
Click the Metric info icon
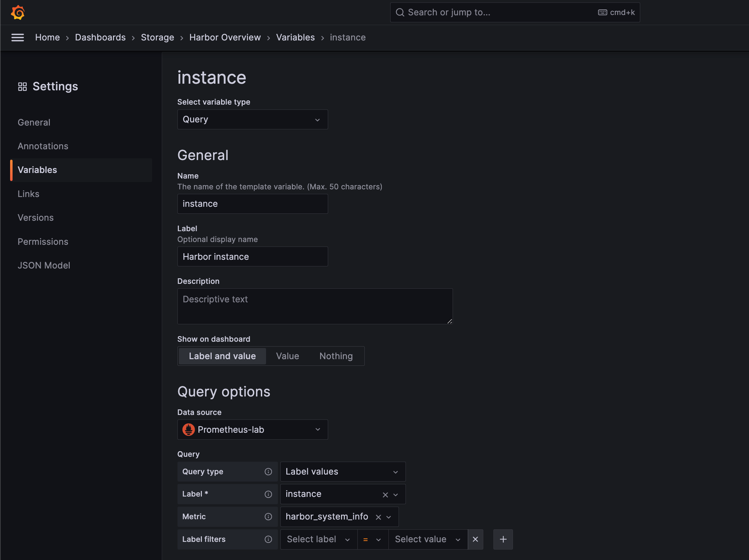pos(269,516)
